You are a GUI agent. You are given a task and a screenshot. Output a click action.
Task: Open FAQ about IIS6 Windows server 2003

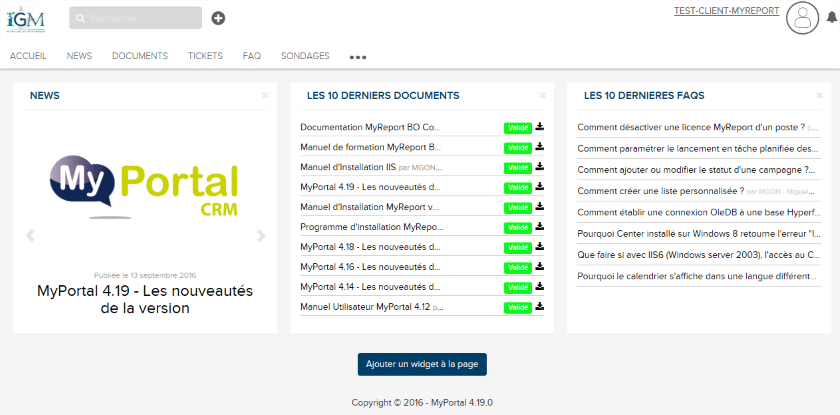pos(699,255)
